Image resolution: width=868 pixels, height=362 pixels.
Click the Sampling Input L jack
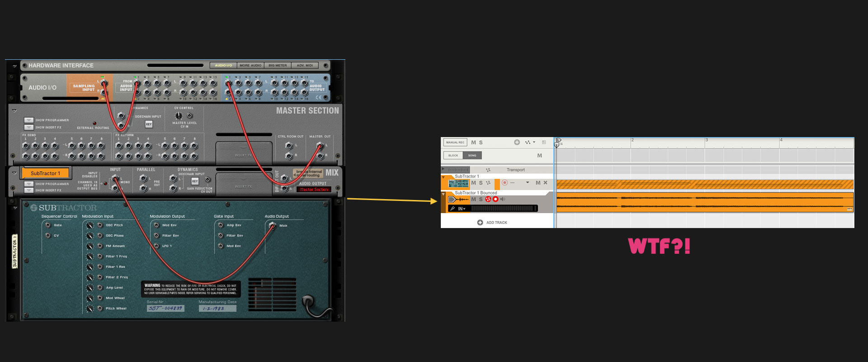pos(104,83)
